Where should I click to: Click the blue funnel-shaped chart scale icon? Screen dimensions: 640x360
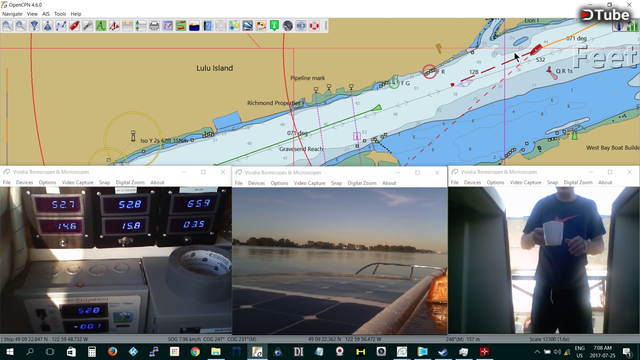[34, 26]
